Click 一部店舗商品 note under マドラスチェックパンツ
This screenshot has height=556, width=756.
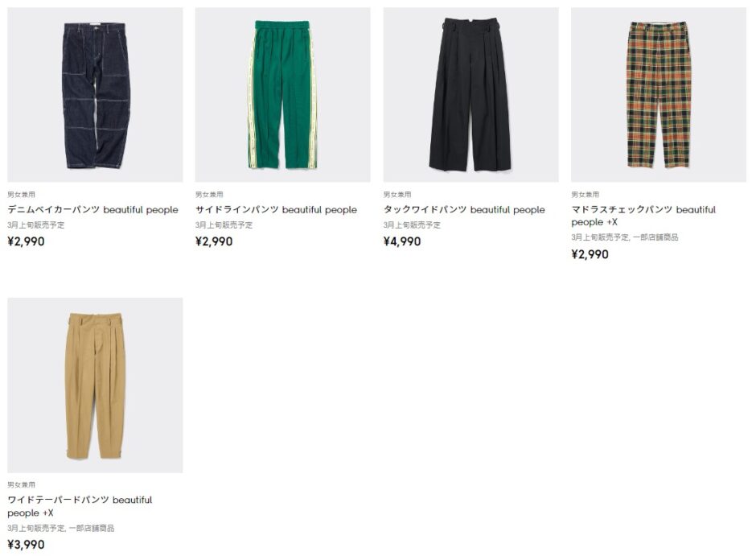tap(655, 238)
